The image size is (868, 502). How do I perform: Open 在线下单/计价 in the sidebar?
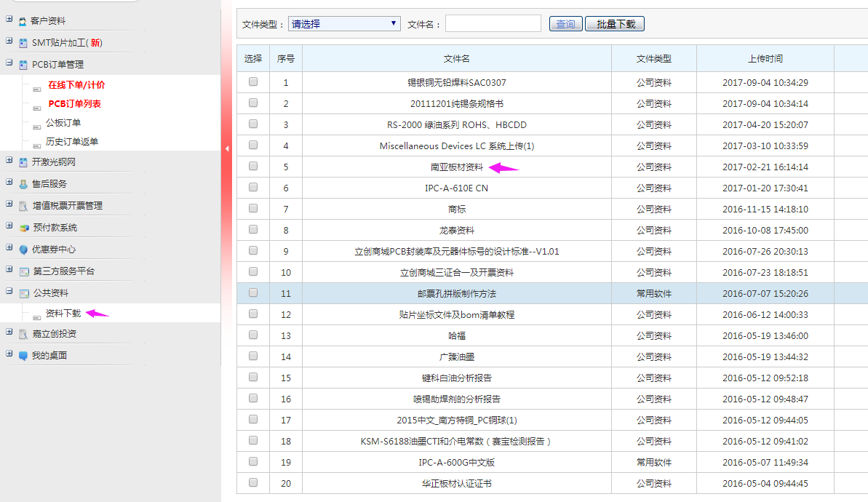click(x=76, y=85)
